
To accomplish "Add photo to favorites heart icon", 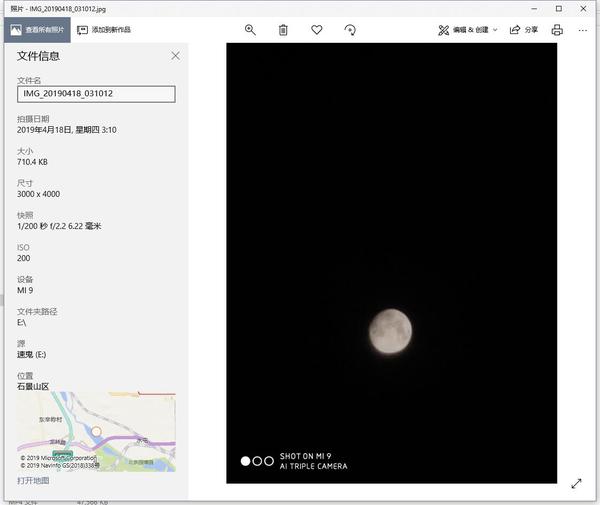I will pyautogui.click(x=317, y=29).
